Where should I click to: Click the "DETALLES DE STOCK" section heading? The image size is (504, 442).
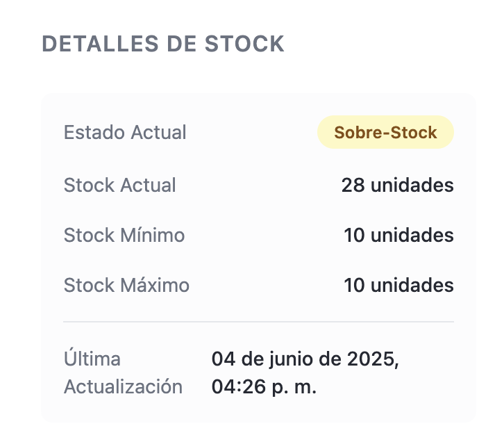click(163, 44)
